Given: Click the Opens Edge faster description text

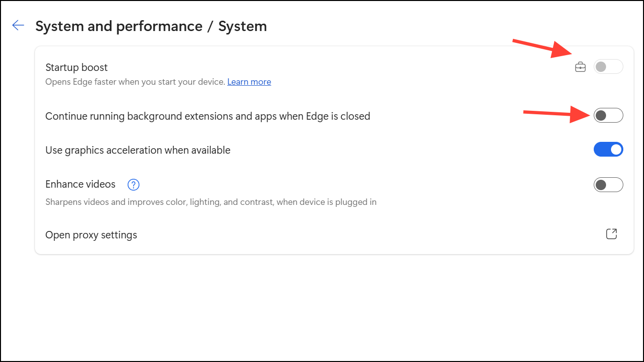Looking at the screenshot, I should pyautogui.click(x=135, y=82).
